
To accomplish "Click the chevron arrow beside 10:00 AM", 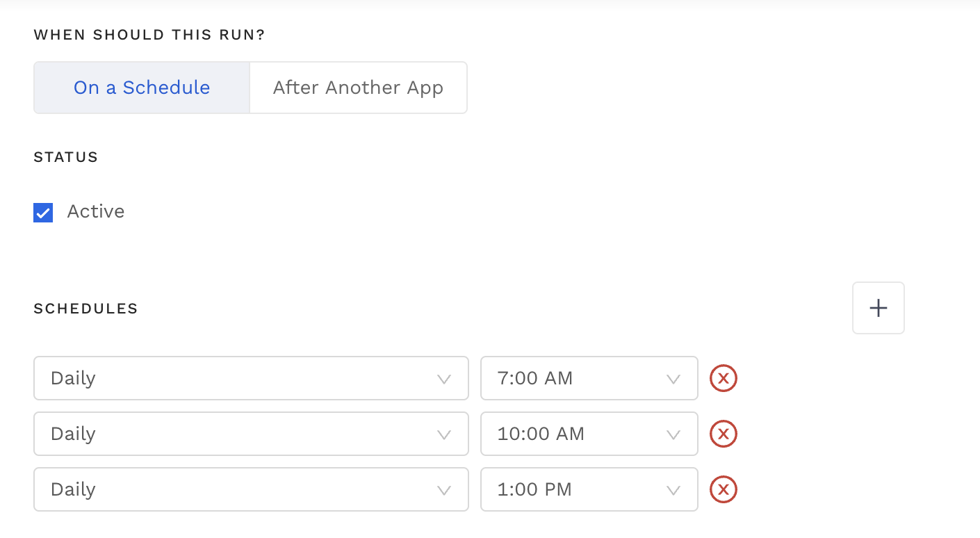I will click(x=673, y=434).
